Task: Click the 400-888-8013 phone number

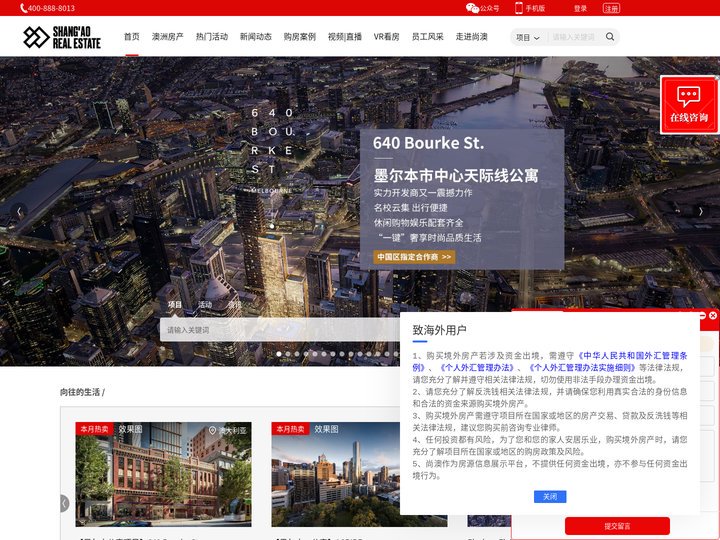Action: (x=51, y=8)
